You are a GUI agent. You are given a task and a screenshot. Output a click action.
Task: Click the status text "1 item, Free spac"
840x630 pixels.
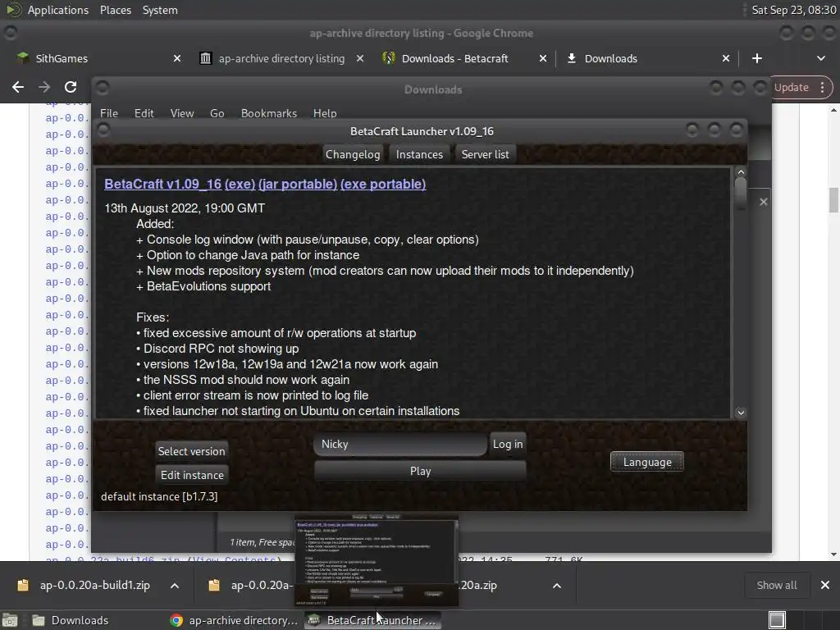(262, 542)
